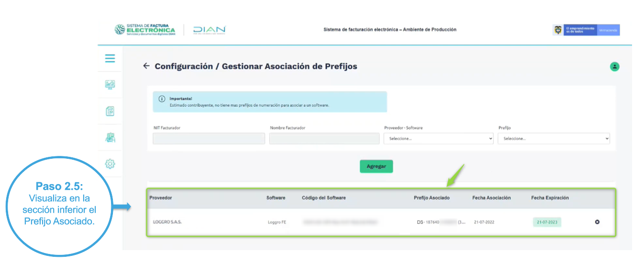Click the info icon in Importante alert

click(x=162, y=99)
